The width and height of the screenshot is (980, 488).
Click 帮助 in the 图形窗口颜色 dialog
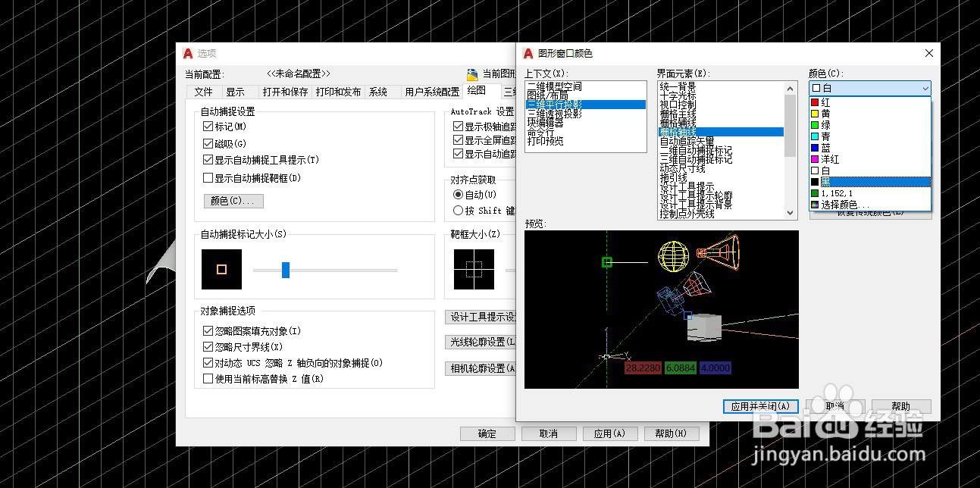click(x=901, y=406)
